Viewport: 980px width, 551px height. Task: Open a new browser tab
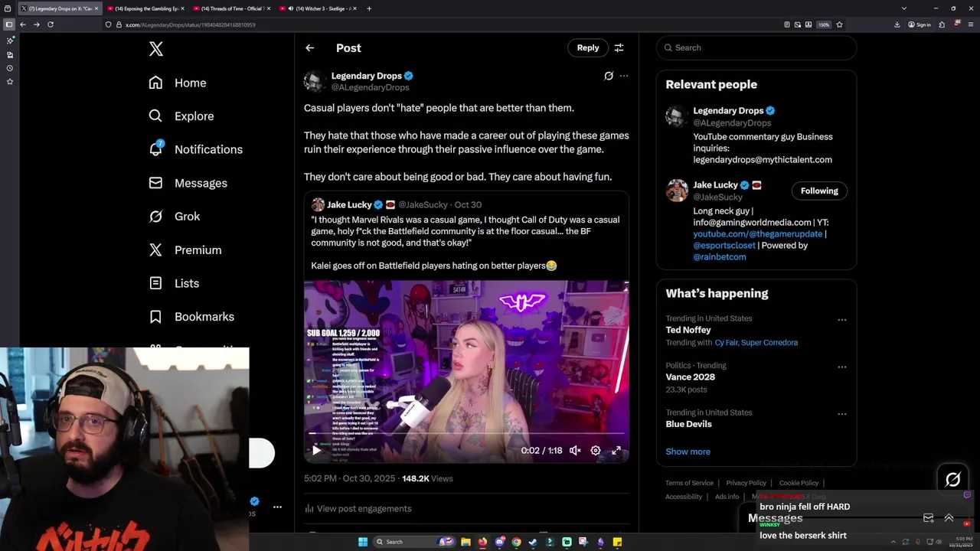[369, 8]
